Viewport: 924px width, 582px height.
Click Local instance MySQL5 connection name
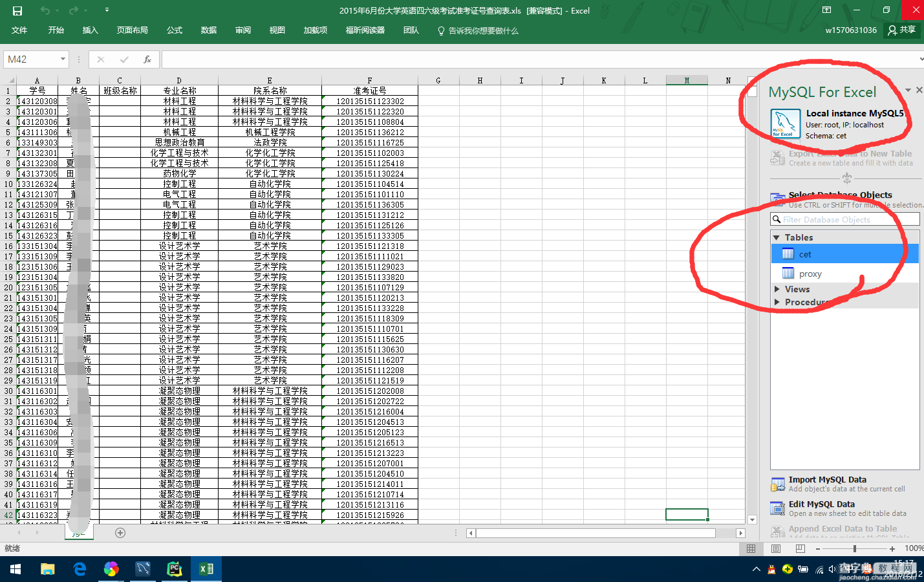pos(855,113)
